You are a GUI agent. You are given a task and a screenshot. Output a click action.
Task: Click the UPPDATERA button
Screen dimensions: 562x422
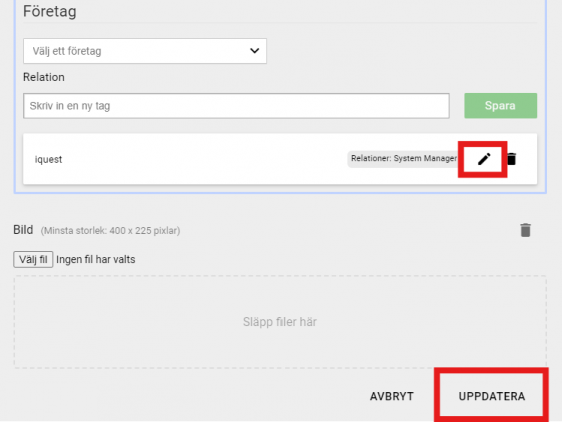coord(492,396)
